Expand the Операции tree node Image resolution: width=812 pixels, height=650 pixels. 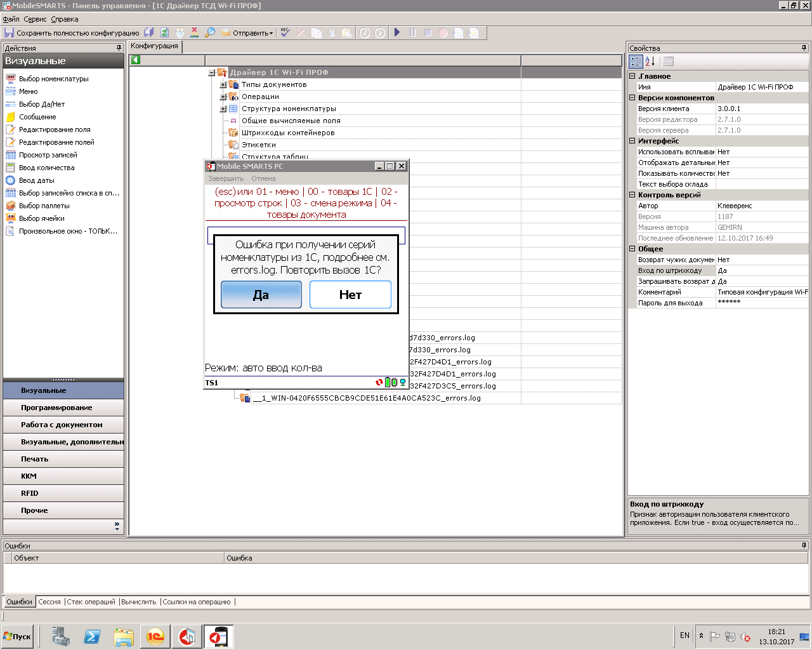click(223, 96)
